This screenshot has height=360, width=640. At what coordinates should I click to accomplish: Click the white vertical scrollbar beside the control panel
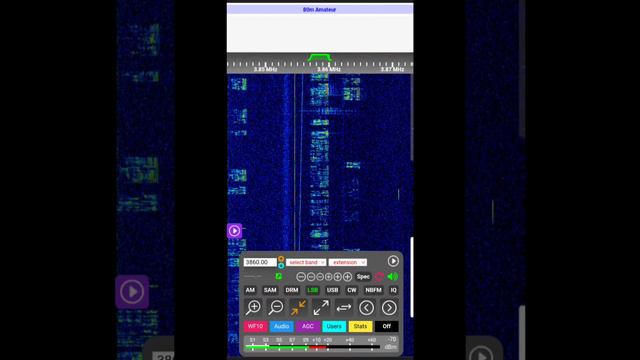(x=412, y=277)
